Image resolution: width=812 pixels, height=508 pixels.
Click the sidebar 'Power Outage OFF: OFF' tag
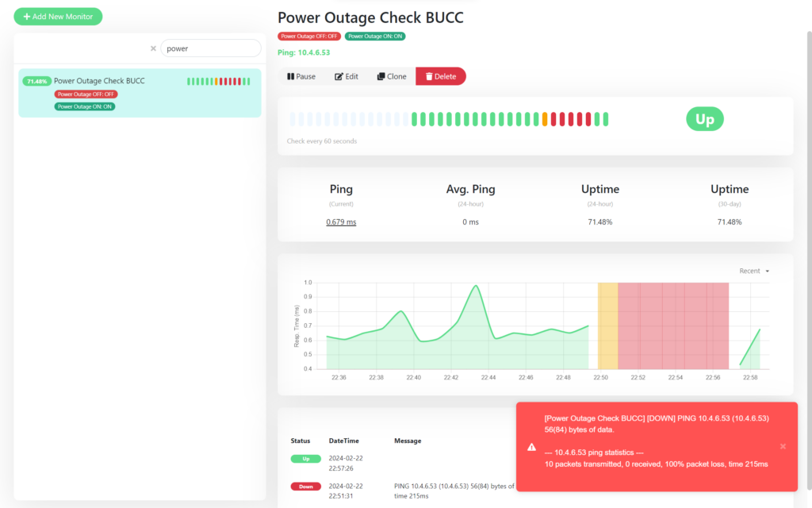[x=86, y=94]
